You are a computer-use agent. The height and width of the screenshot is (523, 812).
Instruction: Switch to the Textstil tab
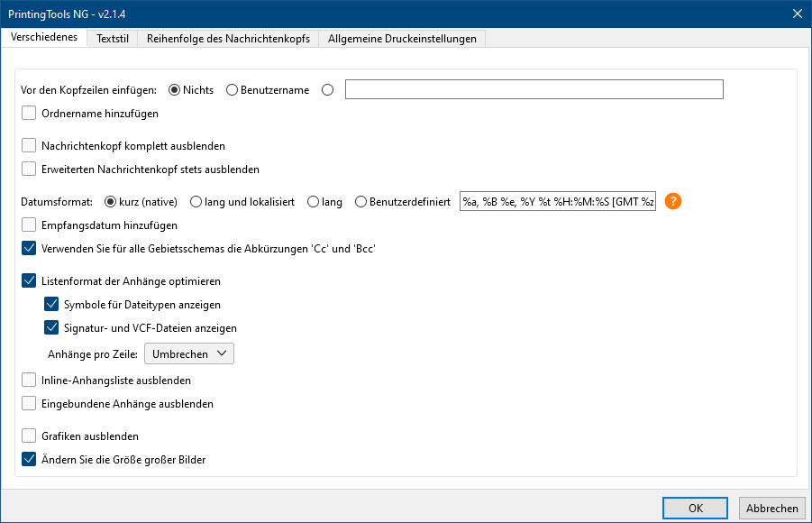(x=113, y=39)
